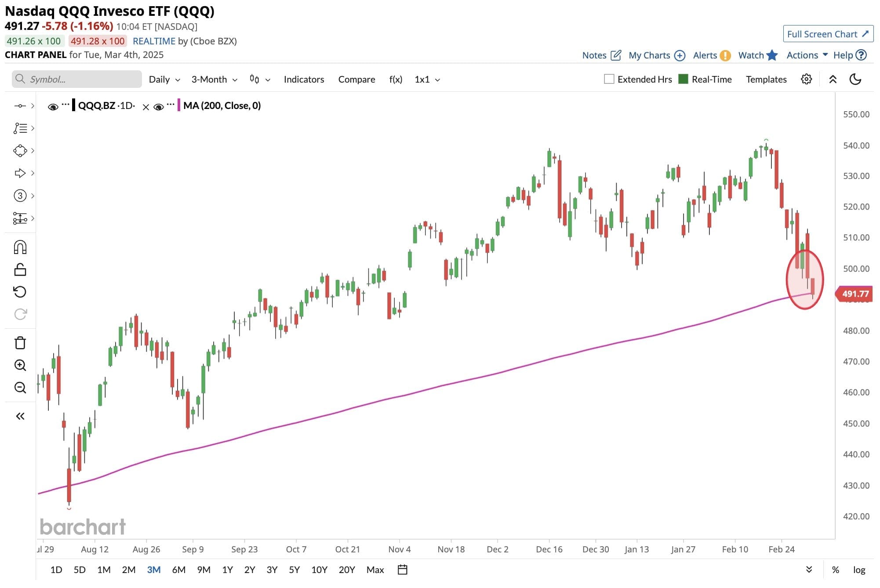Click the undo arrow icon
The width and height of the screenshot is (880, 588).
tap(20, 292)
